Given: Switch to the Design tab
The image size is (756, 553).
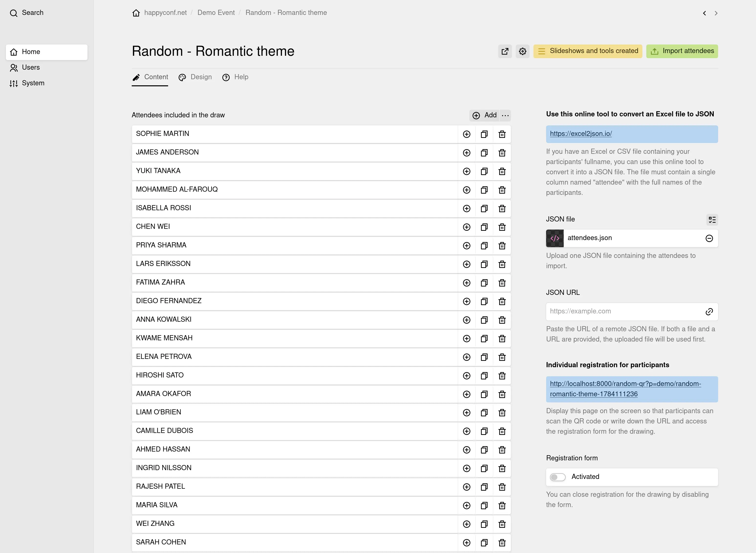Looking at the screenshot, I should click(195, 77).
